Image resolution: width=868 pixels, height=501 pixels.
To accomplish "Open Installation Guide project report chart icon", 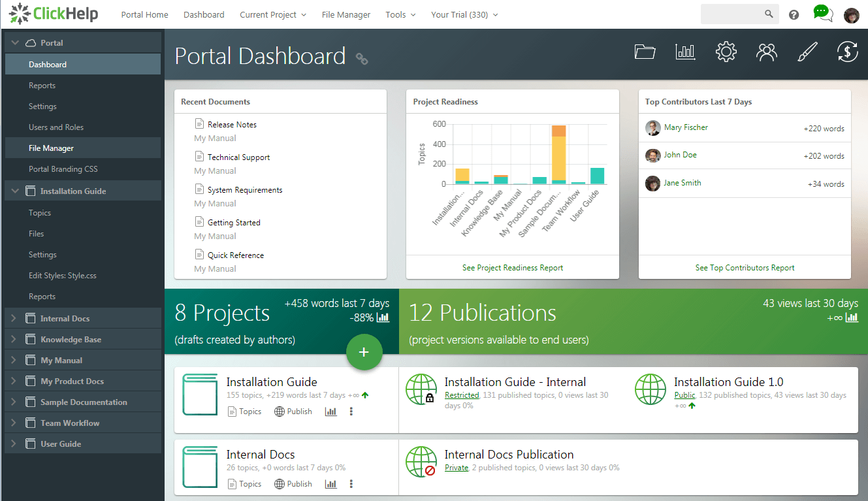I will pos(330,412).
